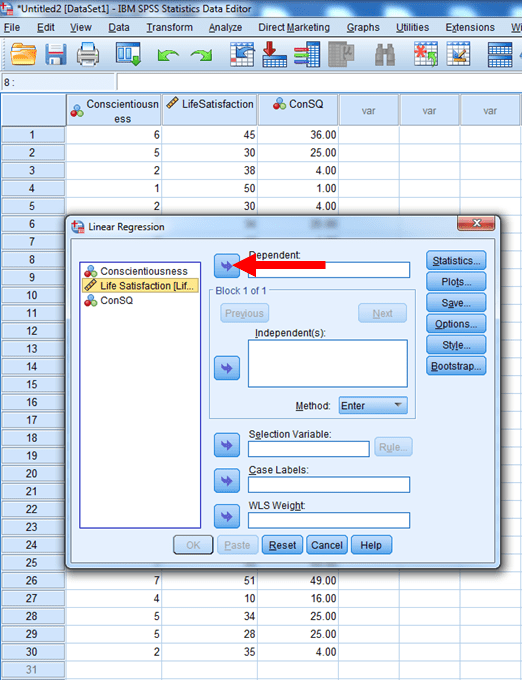
Task: Open the View menu
Action: point(81,27)
